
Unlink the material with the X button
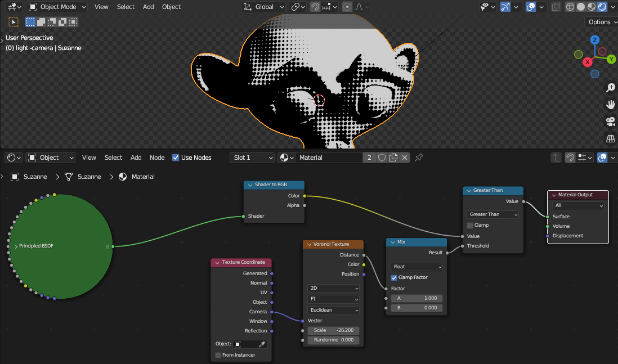[404, 158]
